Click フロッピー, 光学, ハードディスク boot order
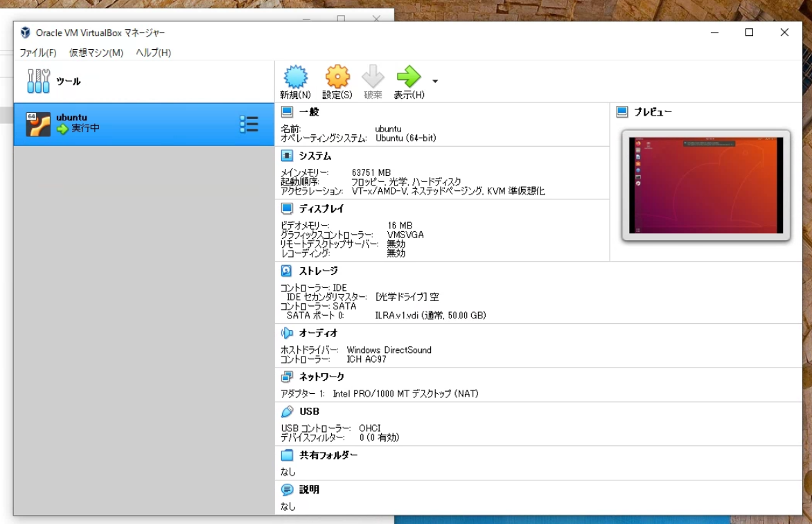 click(x=406, y=181)
